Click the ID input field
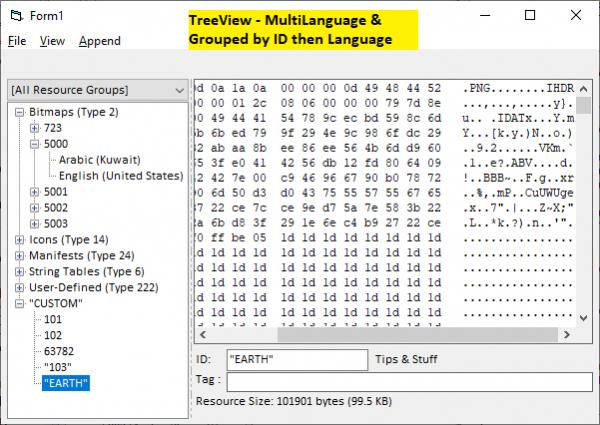 [x=297, y=360]
